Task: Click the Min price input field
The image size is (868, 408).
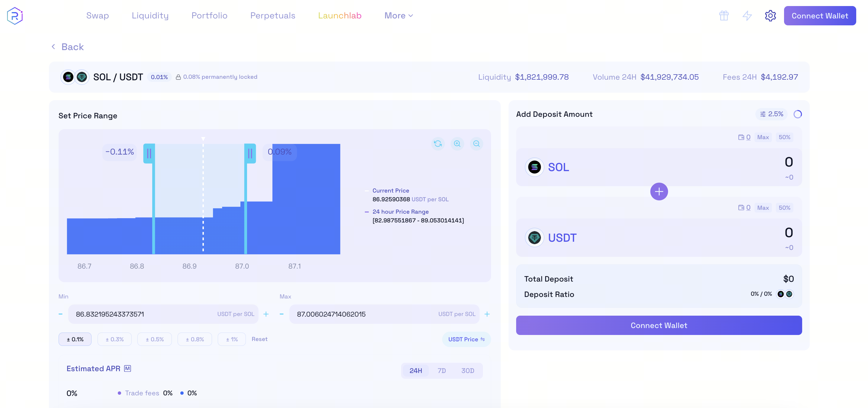Action: [145, 314]
